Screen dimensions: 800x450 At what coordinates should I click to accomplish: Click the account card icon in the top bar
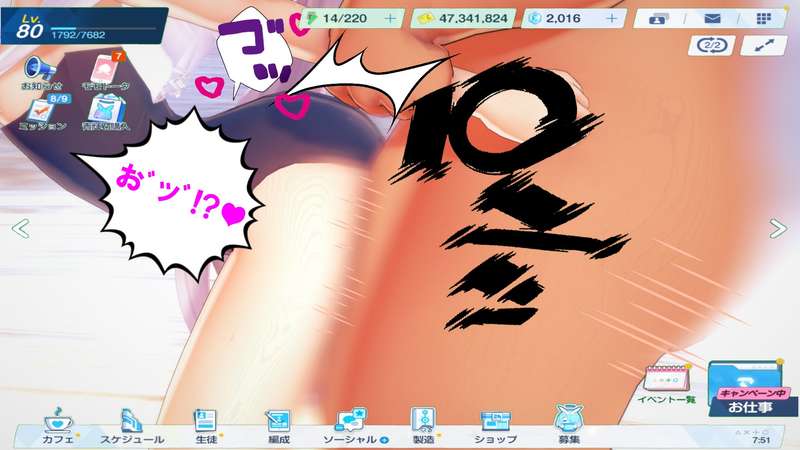(662, 18)
